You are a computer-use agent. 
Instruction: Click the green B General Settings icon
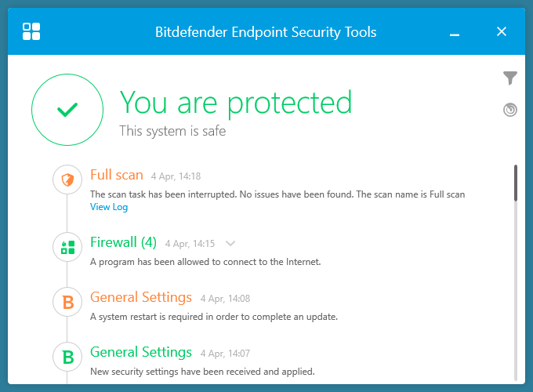point(67,357)
